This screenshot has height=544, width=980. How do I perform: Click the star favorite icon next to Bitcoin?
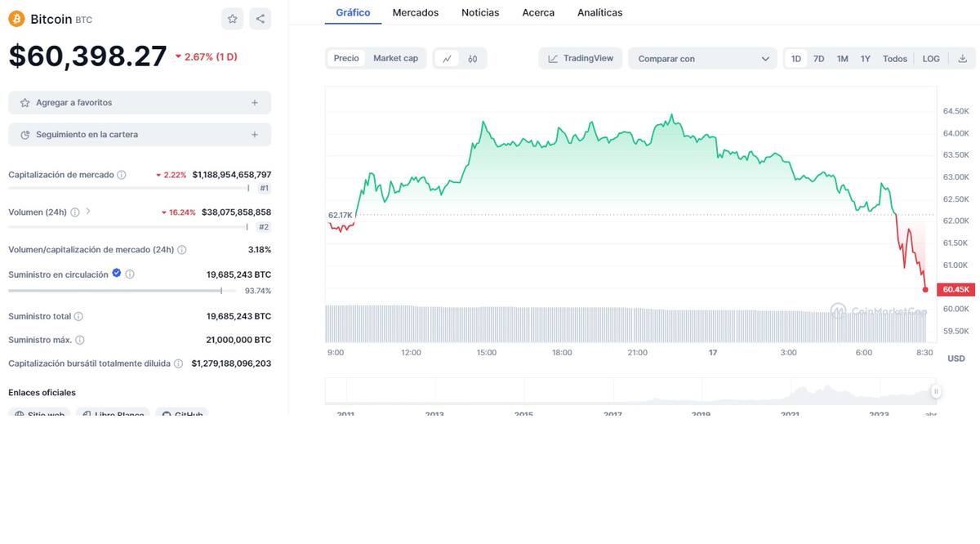[233, 19]
